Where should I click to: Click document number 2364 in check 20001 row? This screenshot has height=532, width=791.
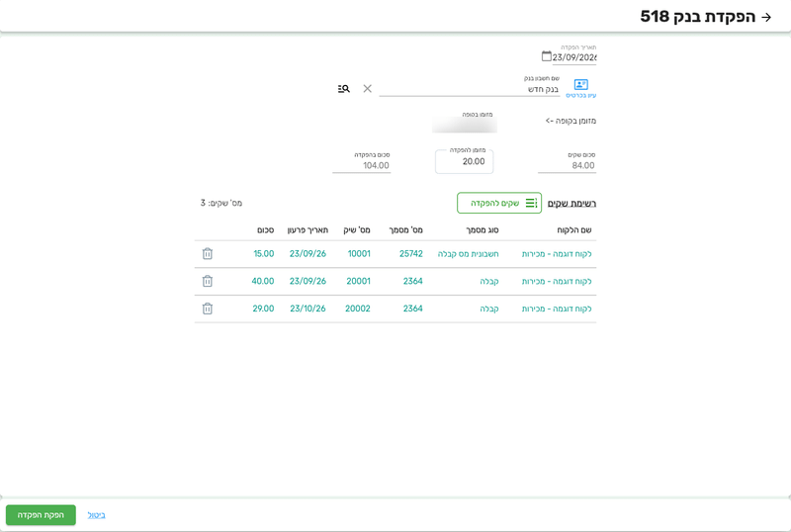[x=412, y=281]
